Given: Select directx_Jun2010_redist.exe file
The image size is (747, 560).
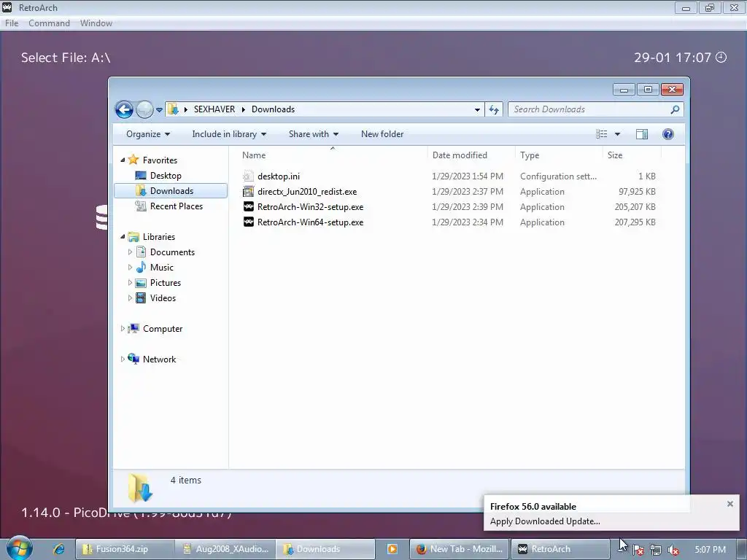Looking at the screenshot, I should pos(307,192).
